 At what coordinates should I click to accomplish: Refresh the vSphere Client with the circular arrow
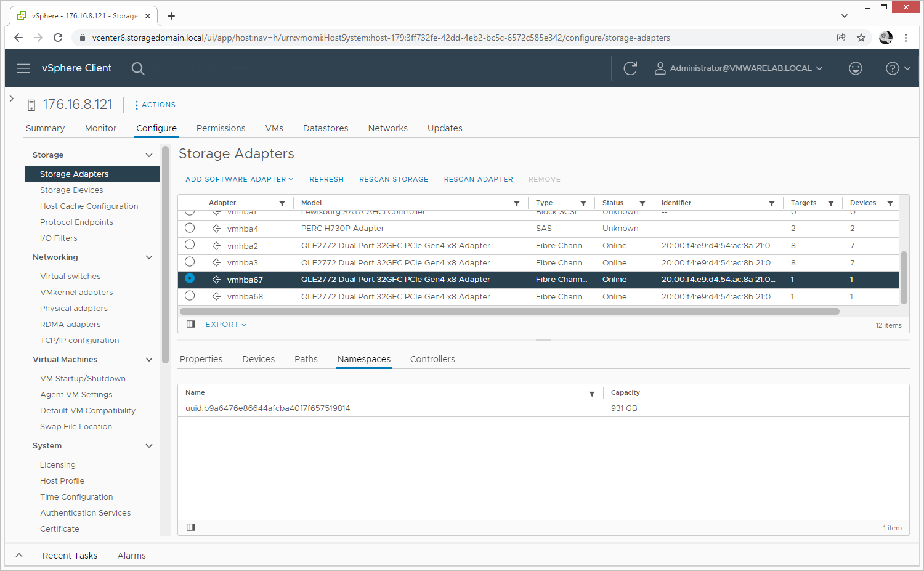[630, 68]
